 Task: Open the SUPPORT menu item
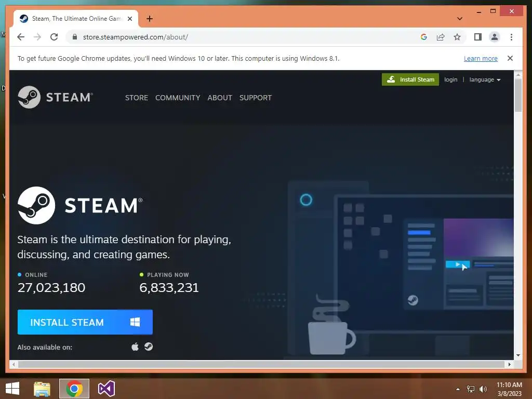click(256, 98)
